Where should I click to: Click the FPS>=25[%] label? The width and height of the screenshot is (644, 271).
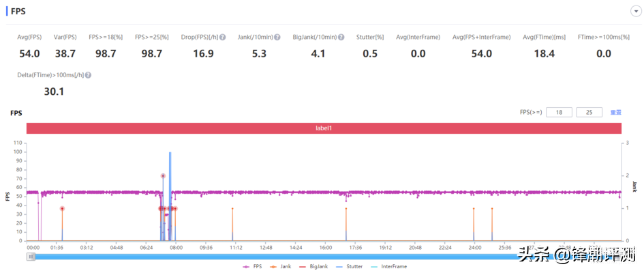click(x=151, y=37)
